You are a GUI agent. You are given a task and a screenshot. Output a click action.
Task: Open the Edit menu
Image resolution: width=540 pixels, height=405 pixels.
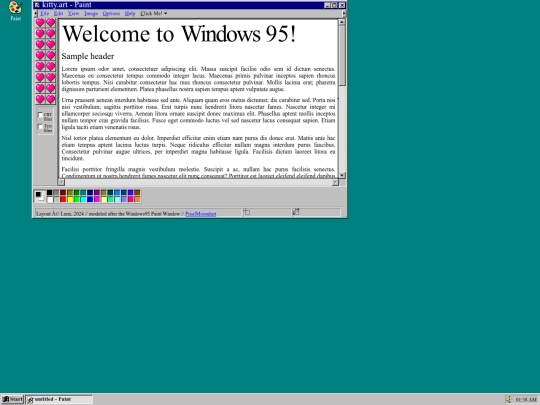coord(58,13)
